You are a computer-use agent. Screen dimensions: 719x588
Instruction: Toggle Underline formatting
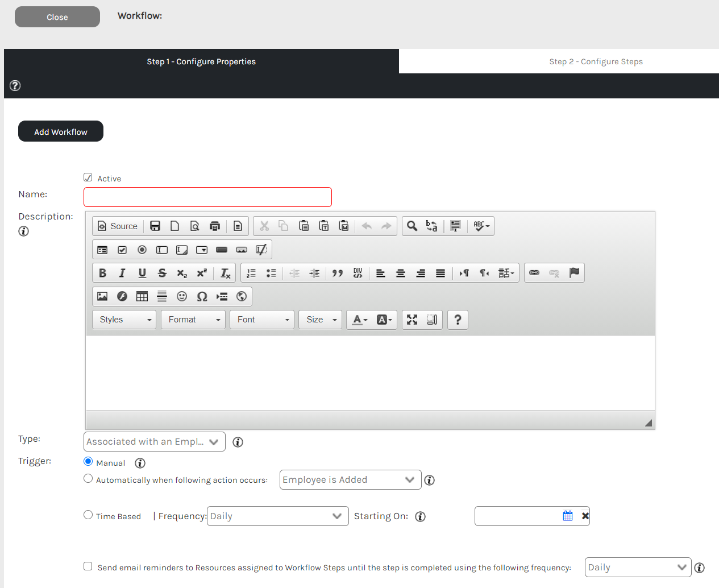(x=142, y=273)
